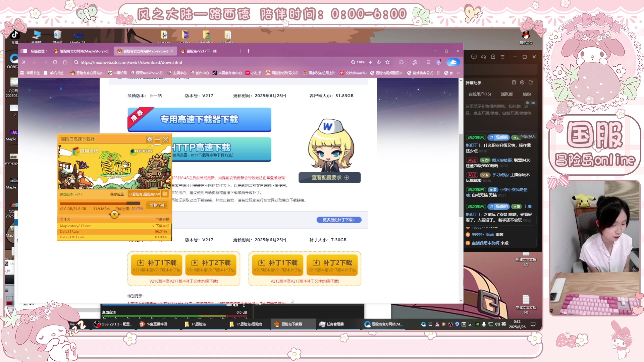Viewport: 644px width, 362px height.
Task: Open 抖音 desktop shortcut
Action: click(x=15, y=37)
